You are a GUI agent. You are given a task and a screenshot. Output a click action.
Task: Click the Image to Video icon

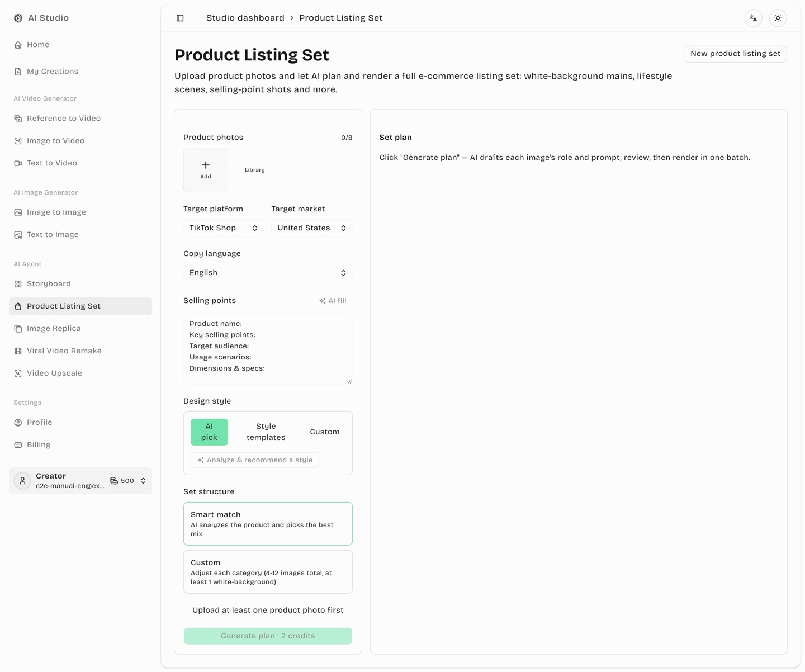(x=18, y=141)
